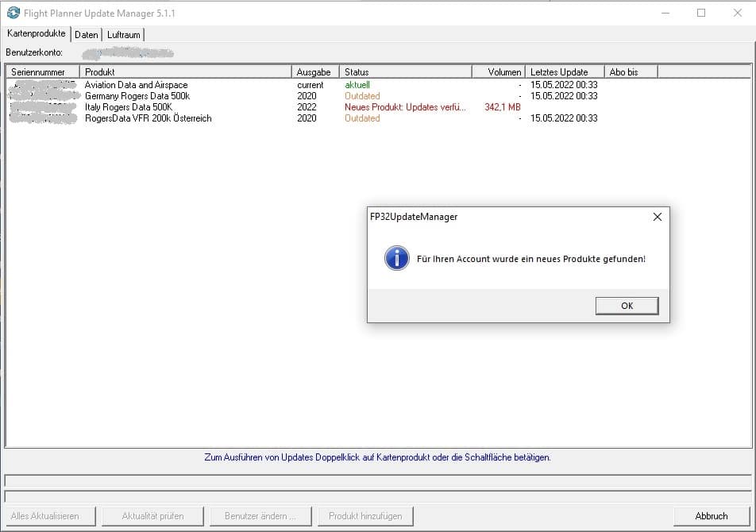Select the Kartenprodukte tab
The width and height of the screenshot is (756, 532).
pos(37,34)
